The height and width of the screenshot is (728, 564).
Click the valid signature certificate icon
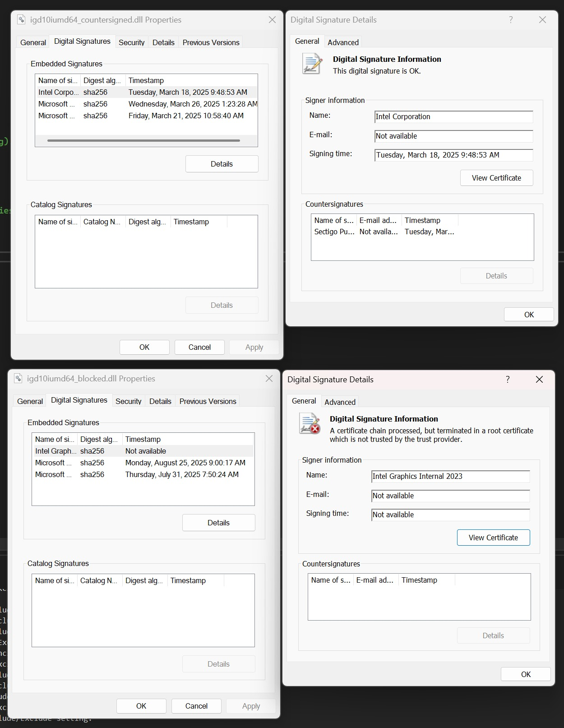pyautogui.click(x=312, y=64)
